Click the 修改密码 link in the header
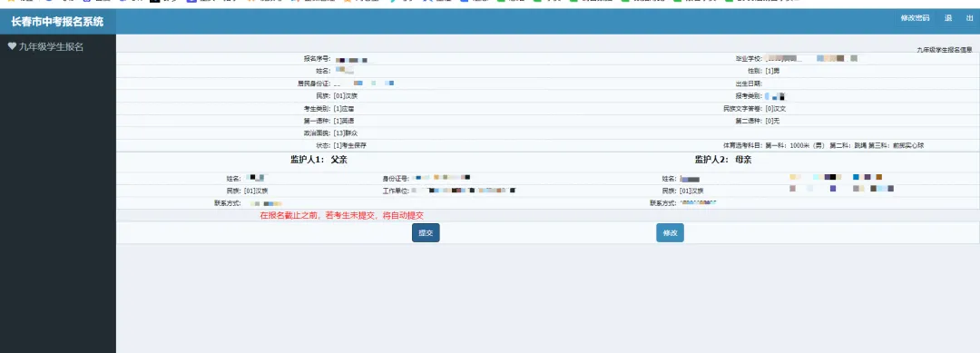 coord(915,18)
